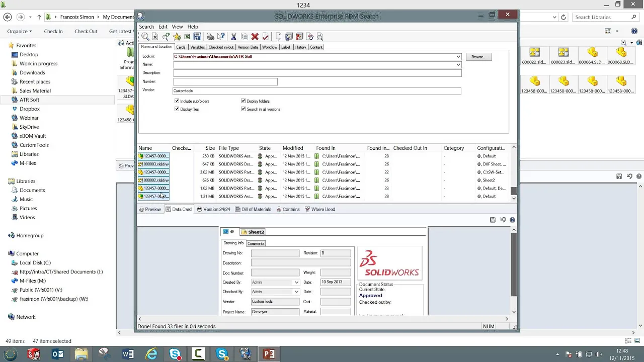Switch to the Bill of Materials tab

point(253,209)
